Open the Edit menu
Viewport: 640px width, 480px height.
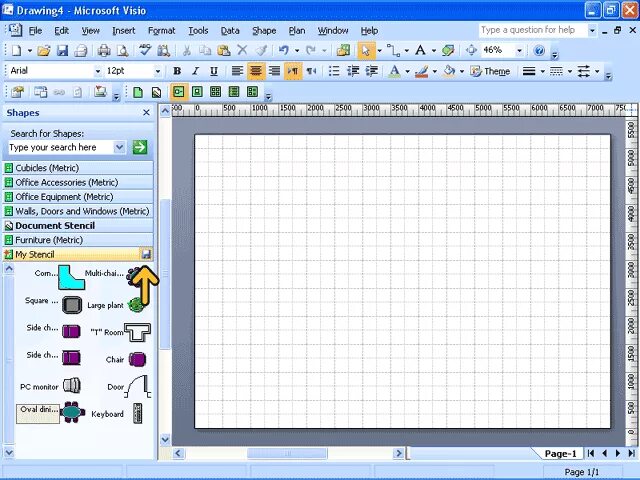[62, 31]
